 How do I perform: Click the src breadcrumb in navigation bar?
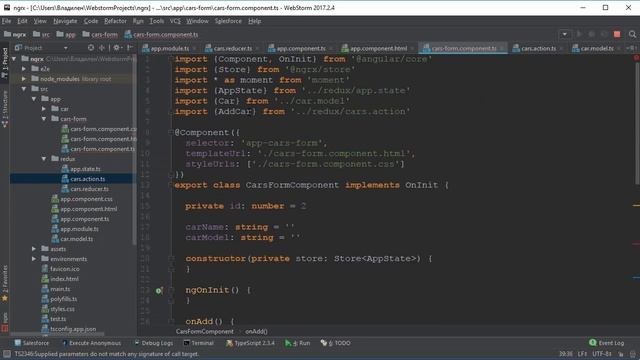41,35
